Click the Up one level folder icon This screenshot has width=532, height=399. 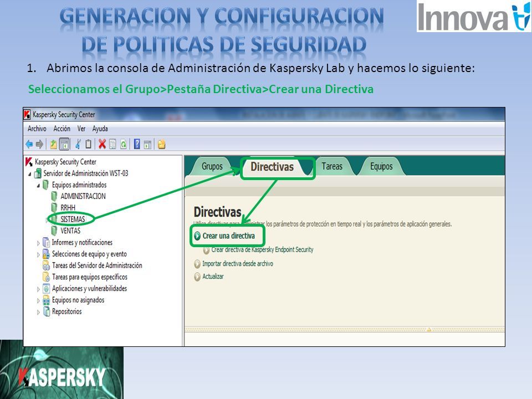[x=53, y=144]
